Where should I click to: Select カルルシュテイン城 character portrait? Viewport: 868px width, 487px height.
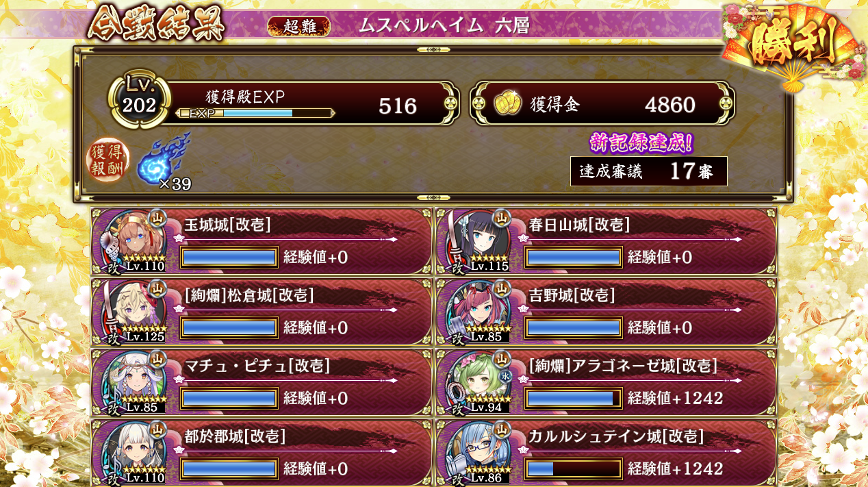click(x=478, y=453)
